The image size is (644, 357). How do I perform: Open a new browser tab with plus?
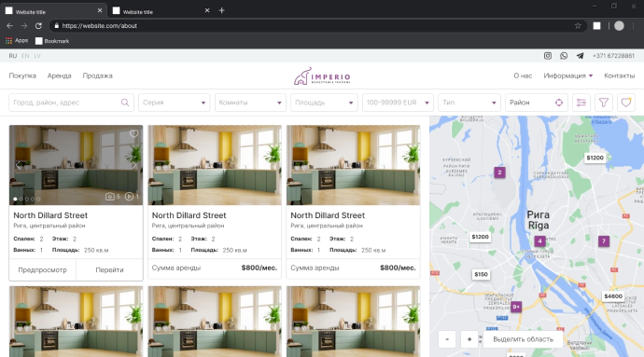(221, 10)
